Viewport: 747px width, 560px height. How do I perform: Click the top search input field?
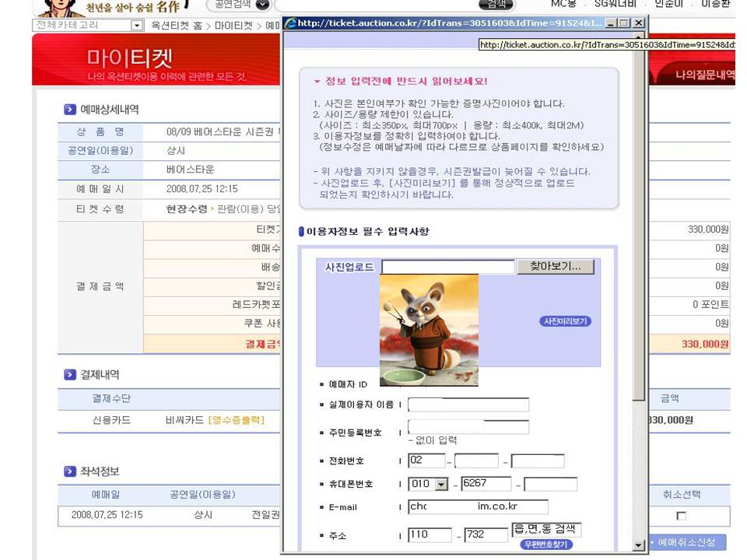(377, 5)
